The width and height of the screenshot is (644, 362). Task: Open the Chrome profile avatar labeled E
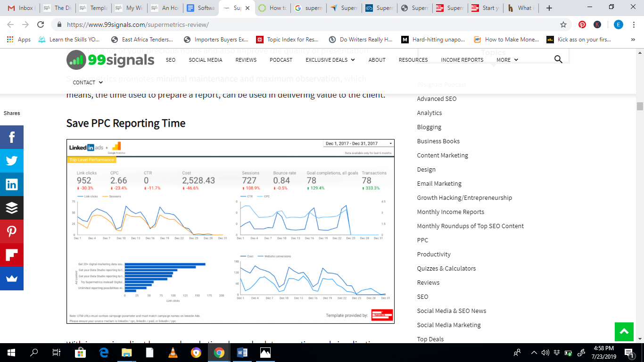pyautogui.click(x=618, y=25)
